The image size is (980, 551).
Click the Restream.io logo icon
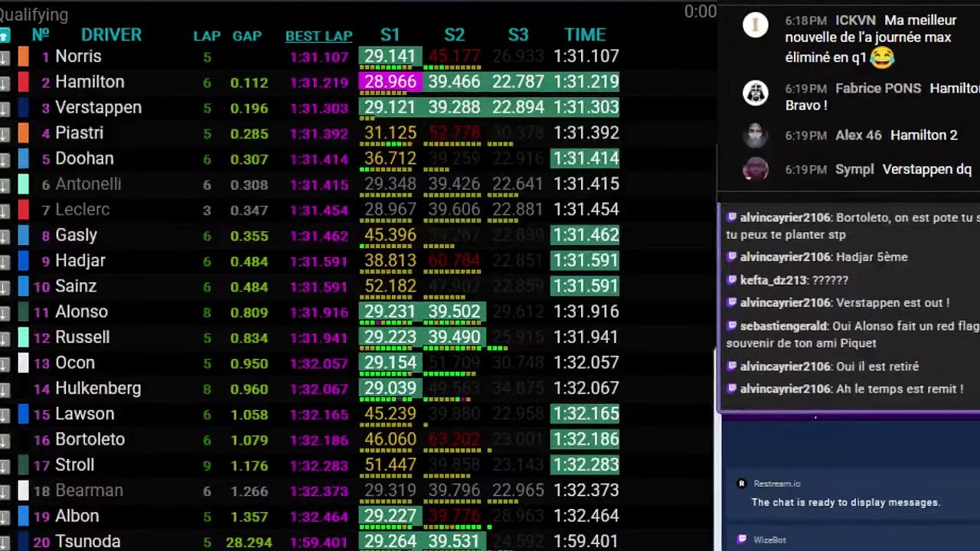(741, 484)
